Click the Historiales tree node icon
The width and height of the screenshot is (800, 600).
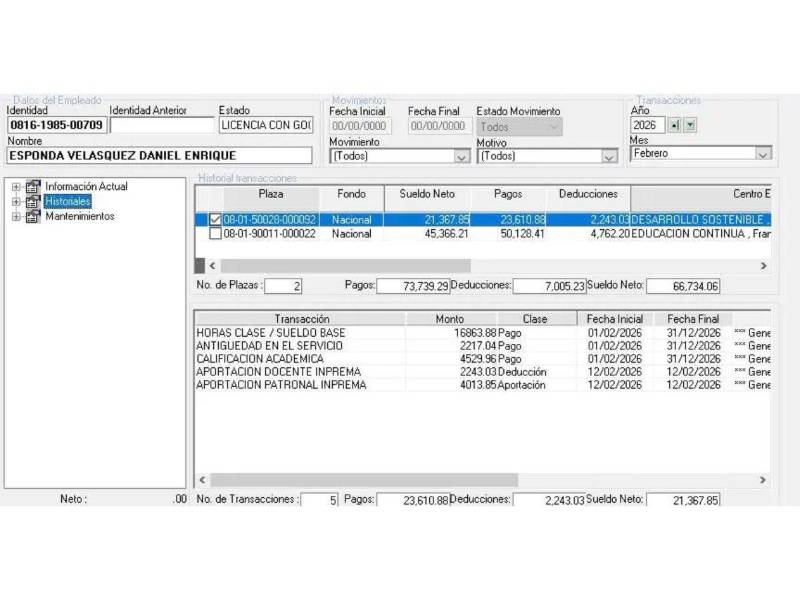pyautogui.click(x=33, y=202)
